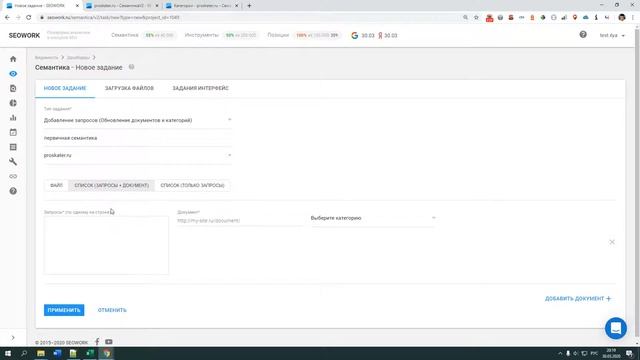The width and height of the screenshot is (640, 360).
Task: Open the link chain icon in sidebar
Action: (x=13, y=176)
